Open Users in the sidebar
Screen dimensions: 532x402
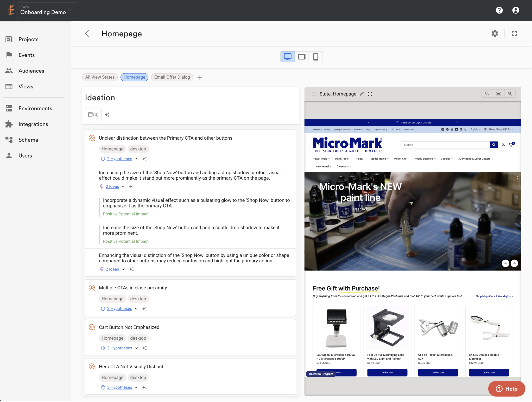pos(25,155)
